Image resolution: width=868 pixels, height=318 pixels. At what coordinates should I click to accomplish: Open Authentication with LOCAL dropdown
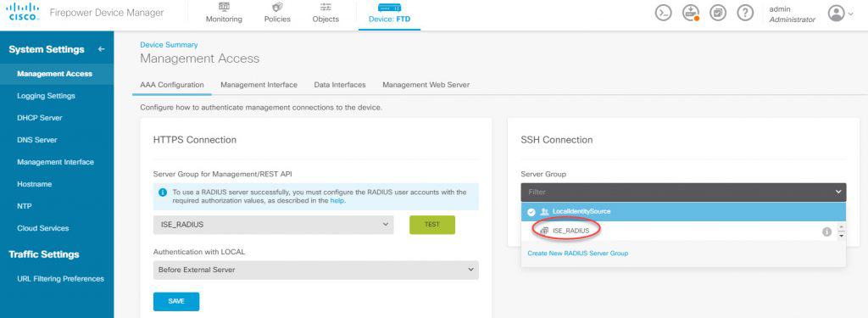316,270
